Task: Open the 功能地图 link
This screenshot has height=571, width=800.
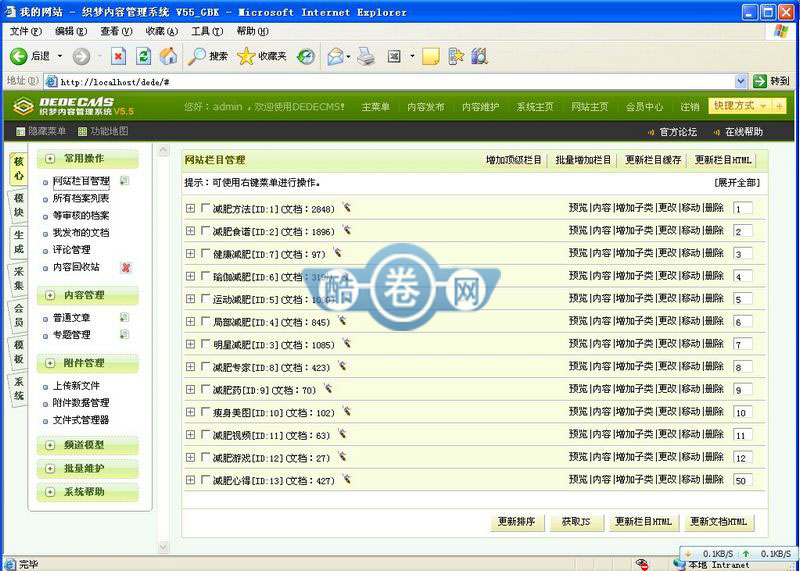Action: (103, 131)
